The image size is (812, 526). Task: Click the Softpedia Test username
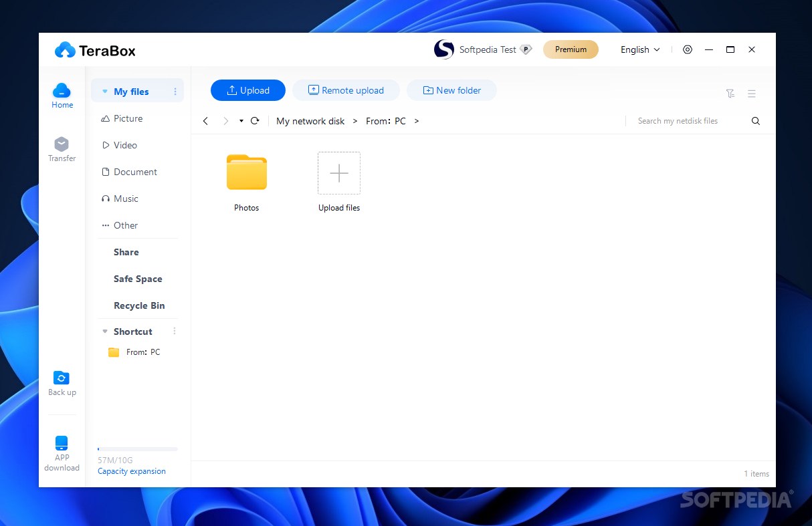[488, 49]
